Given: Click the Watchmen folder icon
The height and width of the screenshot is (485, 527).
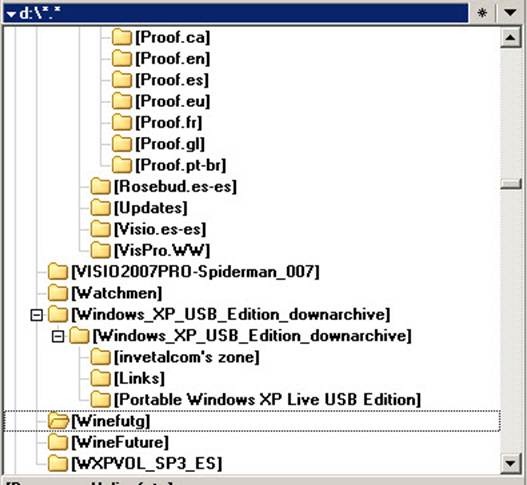Looking at the screenshot, I should click(57, 293).
